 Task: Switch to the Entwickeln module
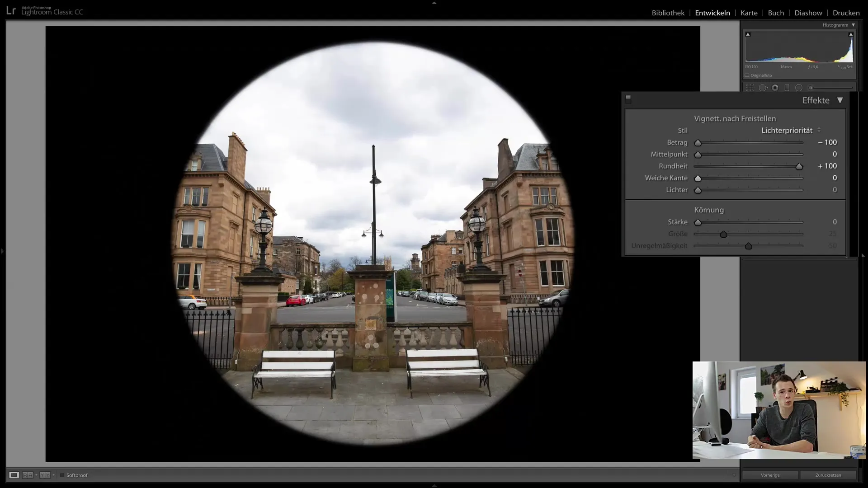pyautogui.click(x=712, y=13)
